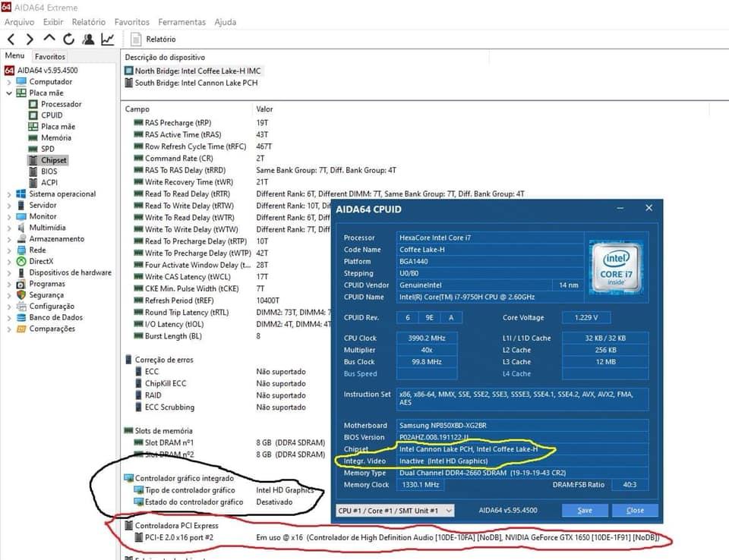Image resolution: width=729 pixels, height=560 pixels.
Task: Click the up arrow toolbar icon
Action: click(x=49, y=39)
